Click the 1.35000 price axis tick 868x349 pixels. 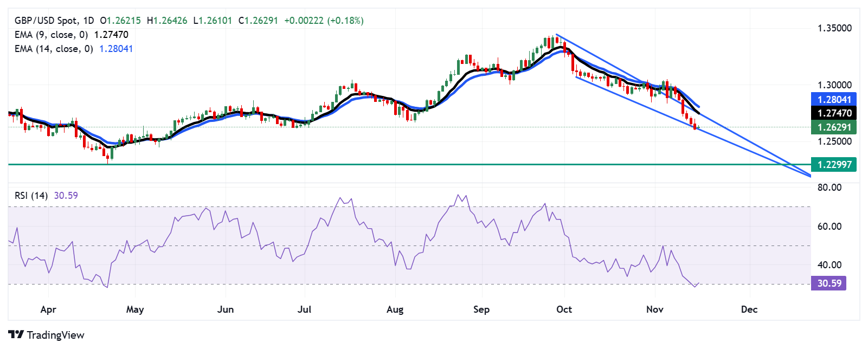[834, 28]
